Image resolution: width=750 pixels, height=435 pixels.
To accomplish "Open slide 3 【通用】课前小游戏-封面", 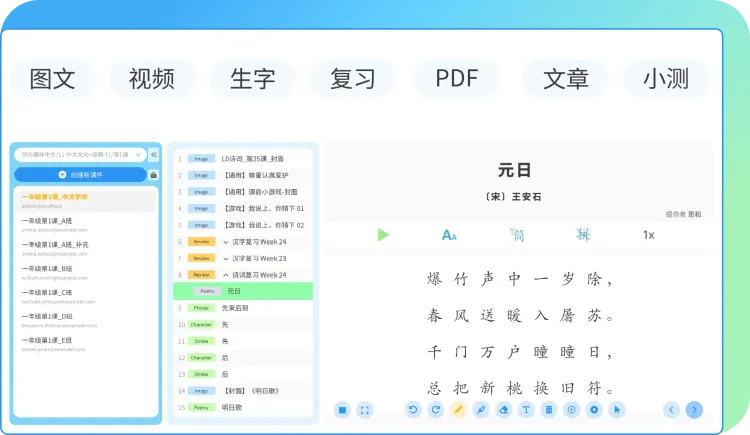I will pos(243,192).
